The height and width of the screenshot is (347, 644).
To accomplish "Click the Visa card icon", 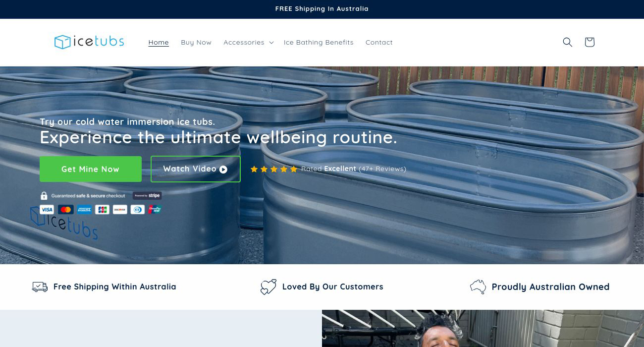I will 47,210.
